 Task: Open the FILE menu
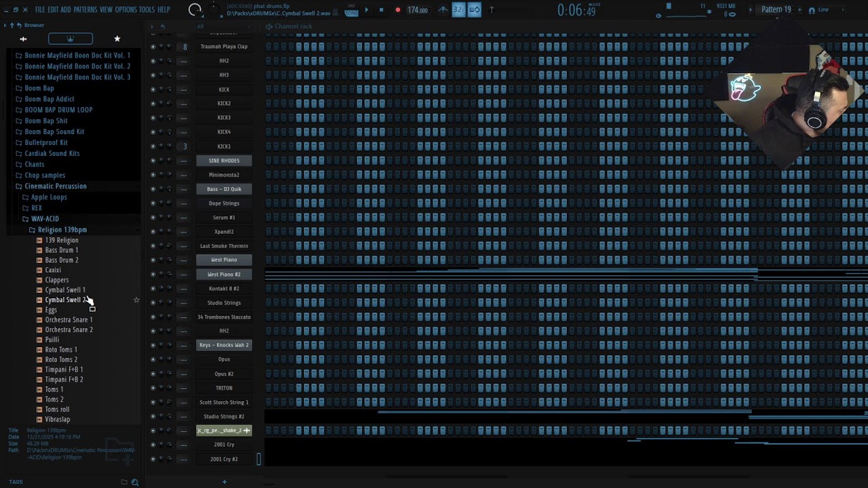coord(40,9)
